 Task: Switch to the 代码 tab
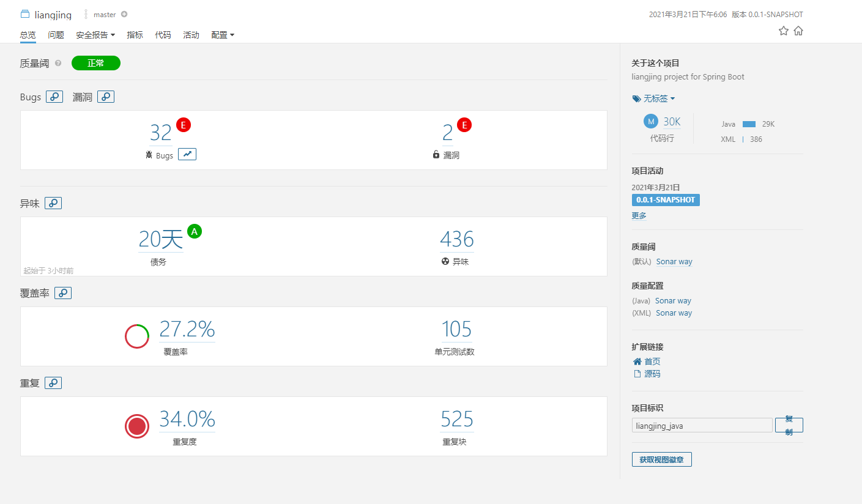click(x=163, y=35)
